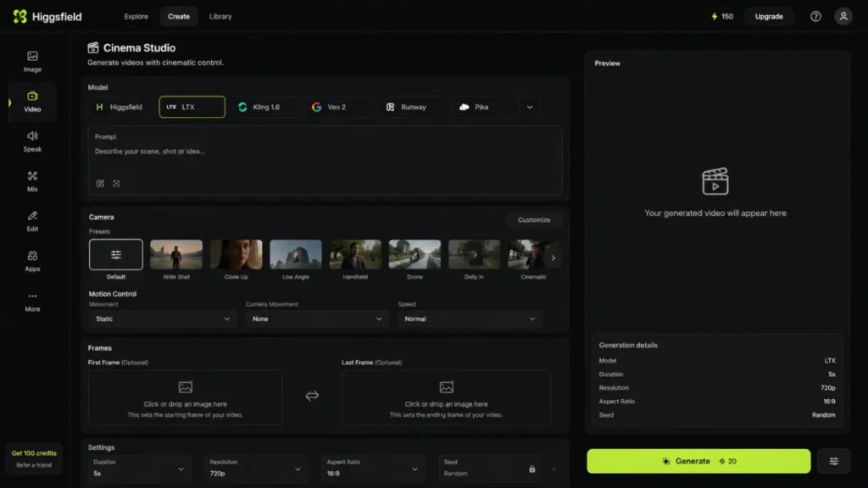Select the LTX model
Screen dimensions: 868x488
[192, 107]
